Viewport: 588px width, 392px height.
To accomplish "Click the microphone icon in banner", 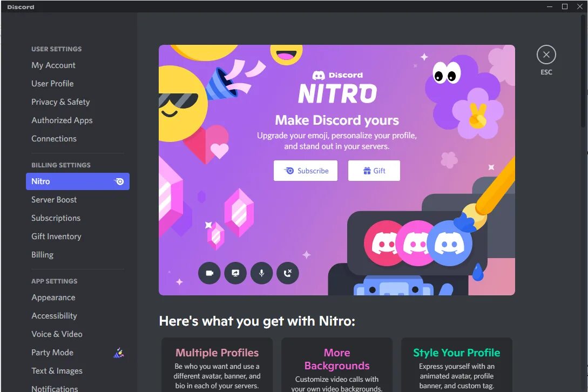I will (262, 273).
